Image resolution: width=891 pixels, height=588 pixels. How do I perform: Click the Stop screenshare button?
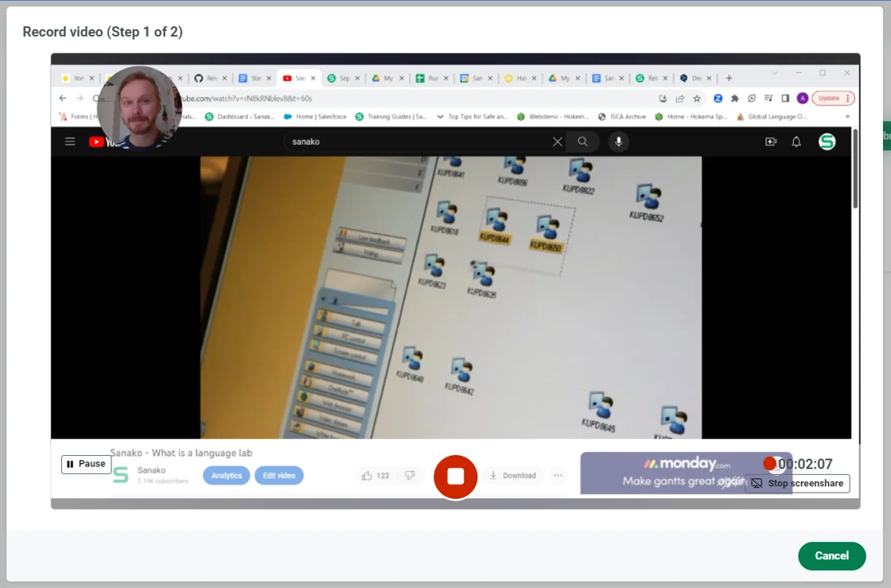(x=797, y=483)
